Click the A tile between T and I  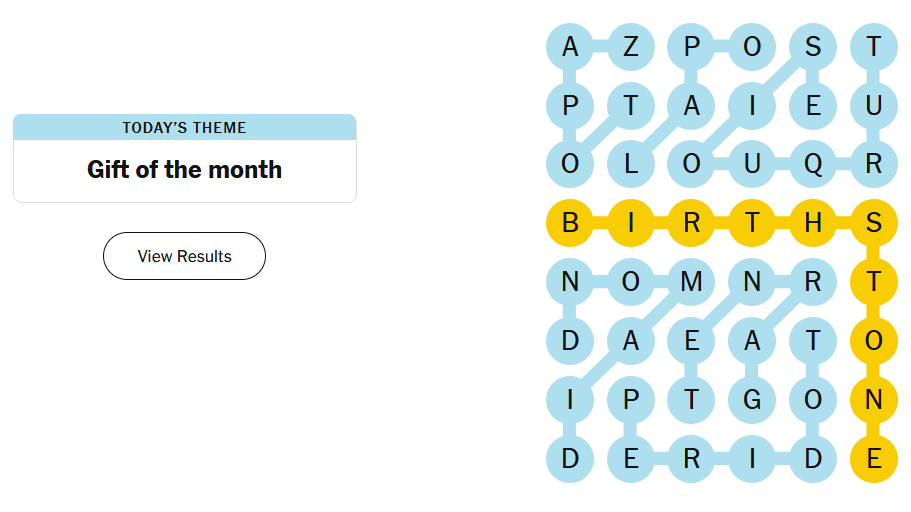pos(692,105)
